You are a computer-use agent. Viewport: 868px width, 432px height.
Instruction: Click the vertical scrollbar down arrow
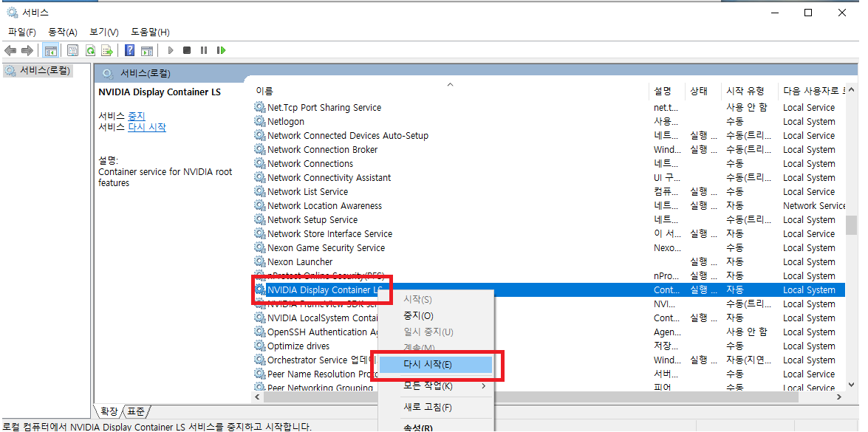852,384
